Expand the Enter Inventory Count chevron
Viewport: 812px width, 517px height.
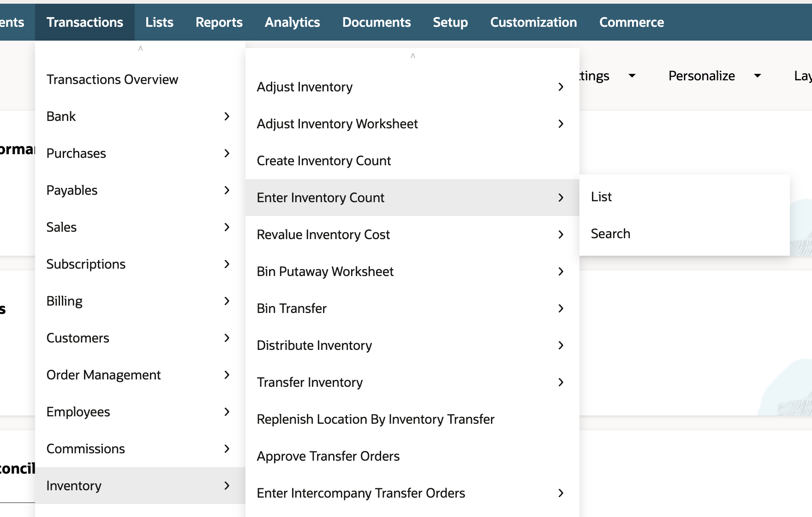[x=561, y=198]
